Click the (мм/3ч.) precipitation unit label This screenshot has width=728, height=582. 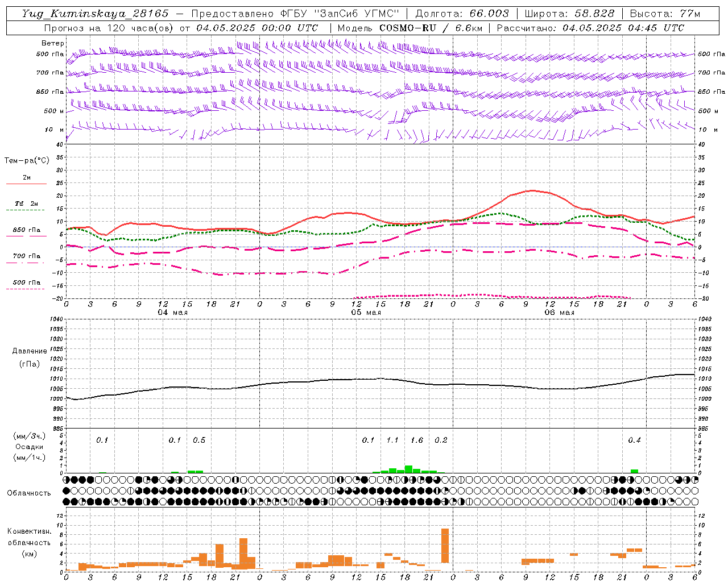click(30, 436)
